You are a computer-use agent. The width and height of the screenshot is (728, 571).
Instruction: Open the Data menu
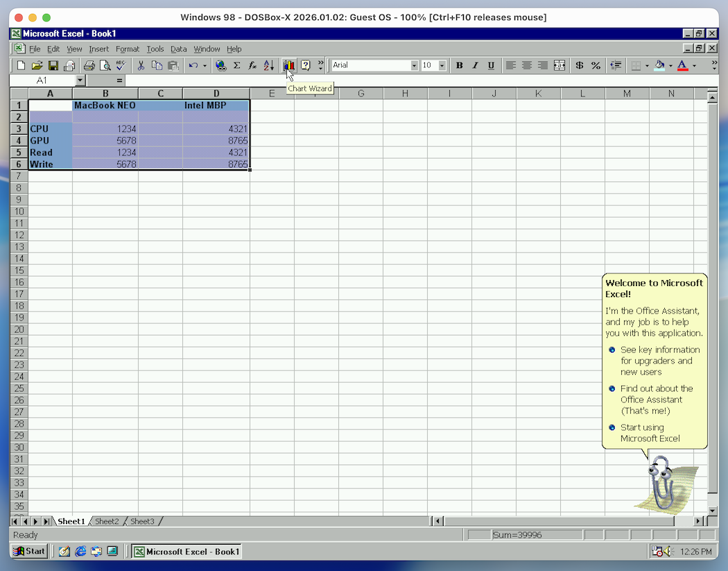178,49
